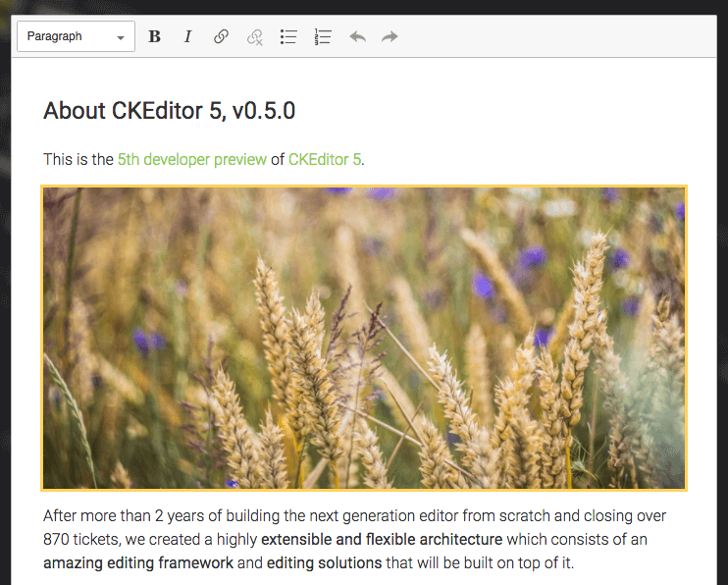Toggle bold formatting in the toolbar

point(154,36)
